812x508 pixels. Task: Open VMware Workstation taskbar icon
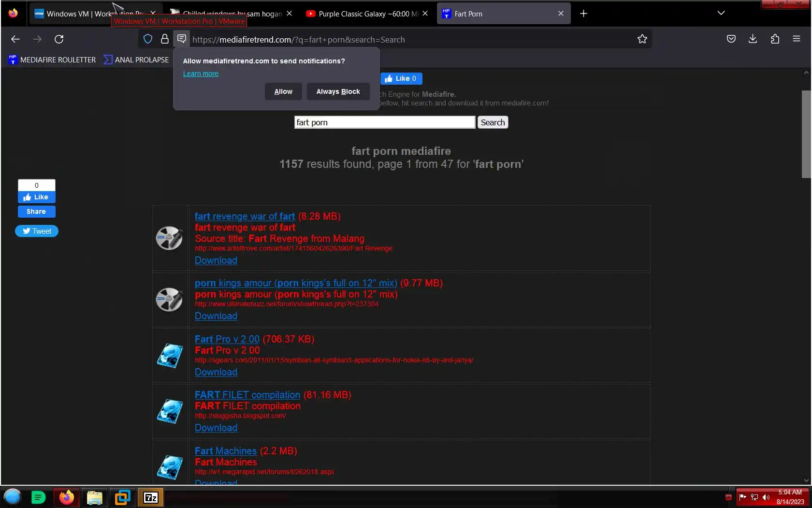click(123, 497)
